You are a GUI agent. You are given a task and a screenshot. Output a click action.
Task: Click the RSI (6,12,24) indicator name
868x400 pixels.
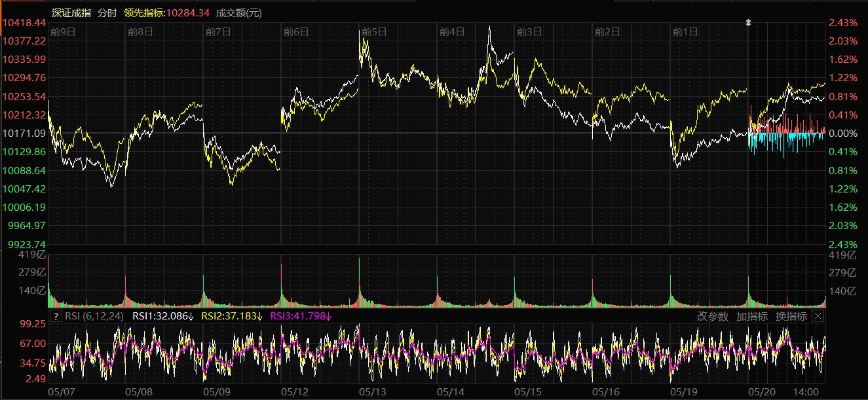click(x=94, y=316)
